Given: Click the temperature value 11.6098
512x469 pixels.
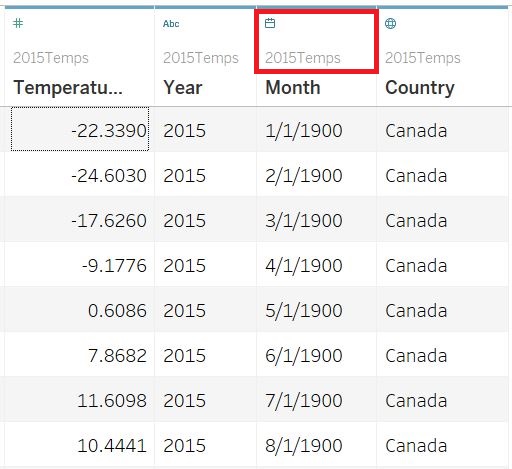Looking at the screenshot, I should pos(112,400).
